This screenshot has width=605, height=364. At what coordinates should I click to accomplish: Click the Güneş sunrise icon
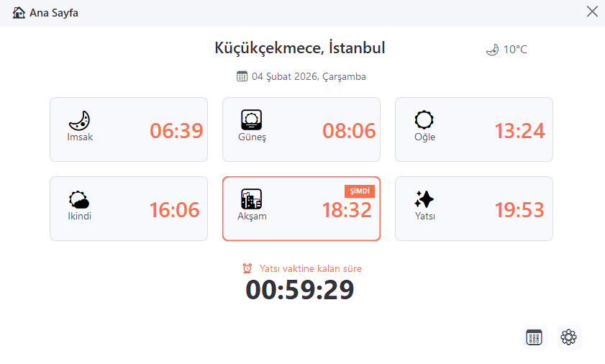[252, 120]
